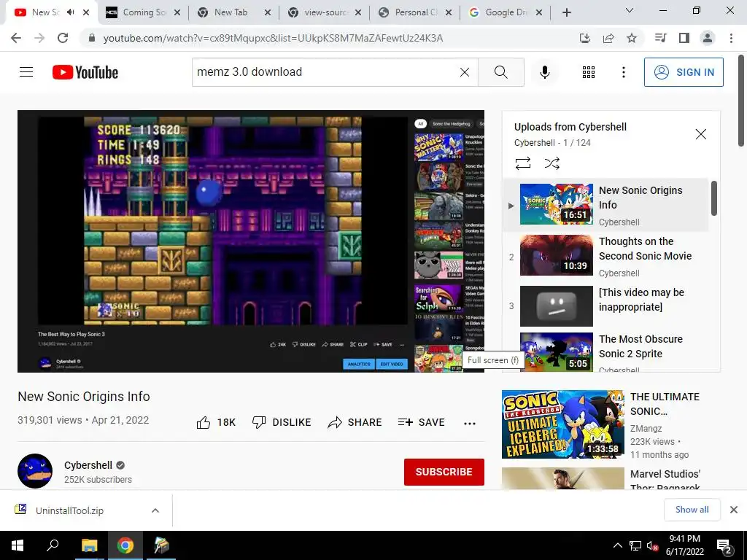The width and height of the screenshot is (747, 560).
Task: Open media controls in the Chrome toolbar
Action: point(660,38)
